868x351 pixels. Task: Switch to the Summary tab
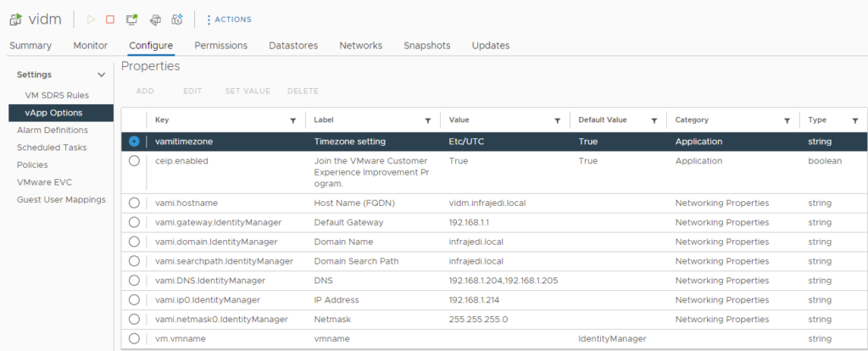[31, 46]
